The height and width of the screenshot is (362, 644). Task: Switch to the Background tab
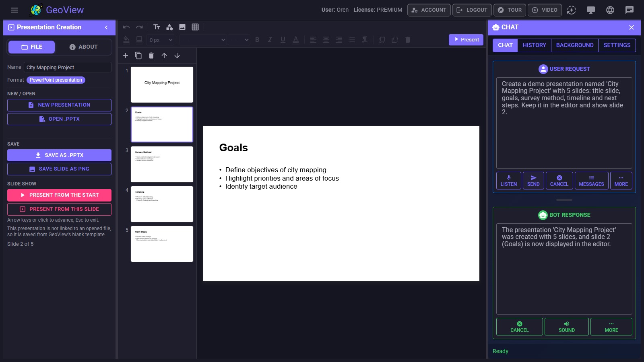click(x=575, y=45)
